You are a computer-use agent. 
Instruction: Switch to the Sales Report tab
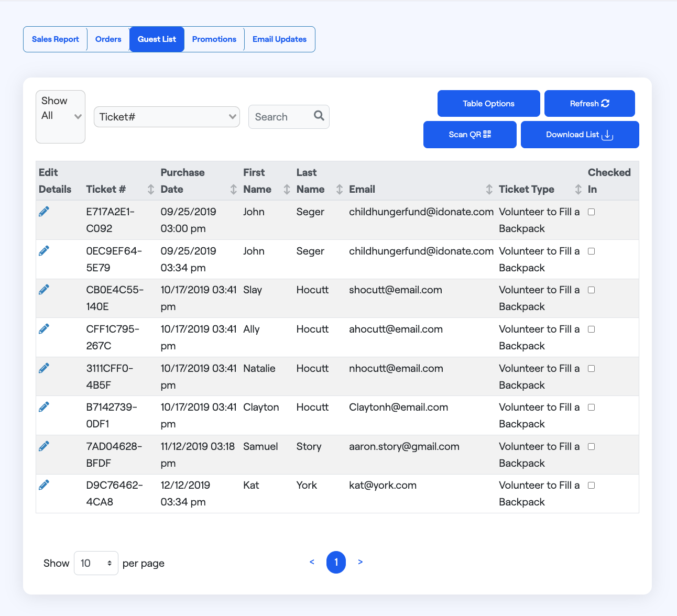point(56,39)
